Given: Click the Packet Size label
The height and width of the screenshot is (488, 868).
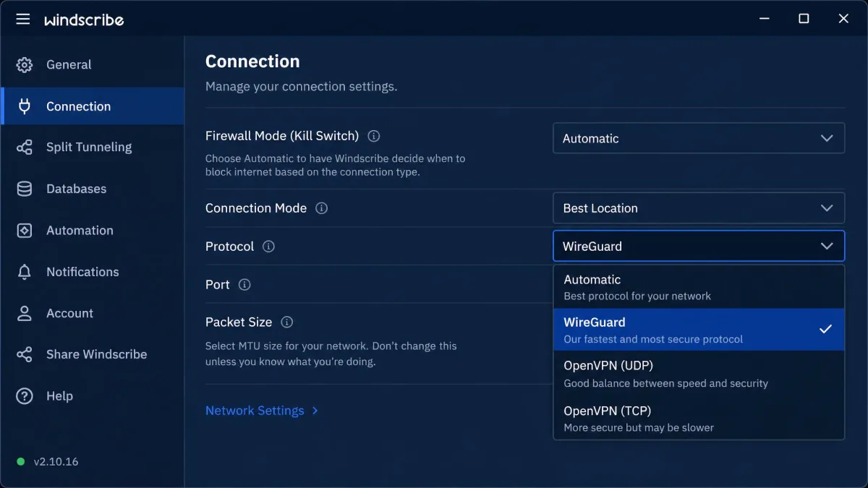Looking at the screenshot, I should pyautogui.click(x=239, y=322).
